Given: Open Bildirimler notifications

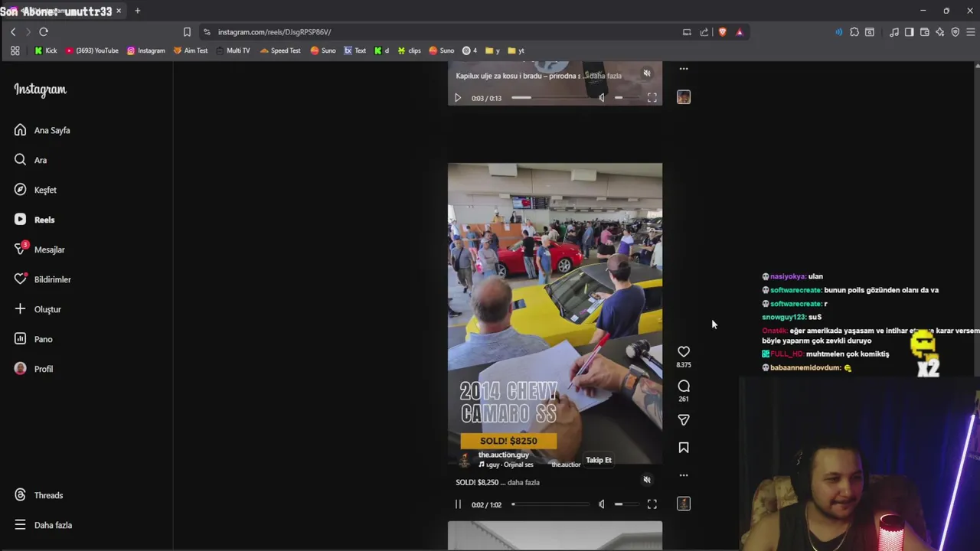Looking at the screenshot, I should [x=42, y=279].
